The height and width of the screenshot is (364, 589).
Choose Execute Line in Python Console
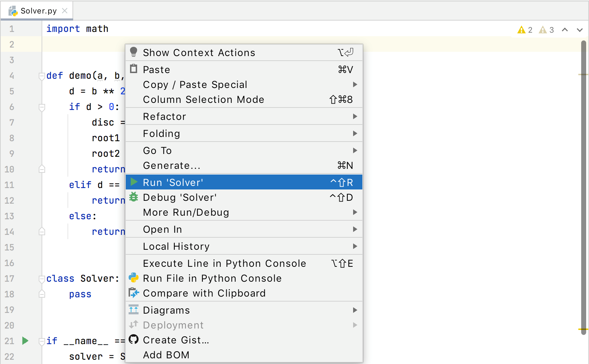coord(224,263)
